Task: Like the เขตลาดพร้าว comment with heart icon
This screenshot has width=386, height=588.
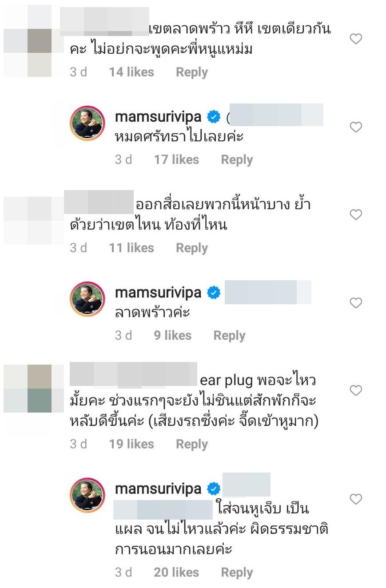Action: coord(356,39)
